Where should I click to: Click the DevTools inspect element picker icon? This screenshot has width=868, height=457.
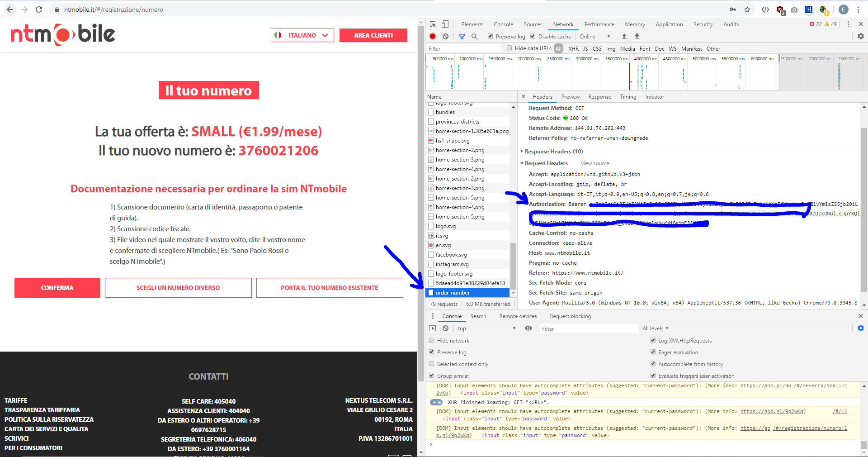(433, 24)
